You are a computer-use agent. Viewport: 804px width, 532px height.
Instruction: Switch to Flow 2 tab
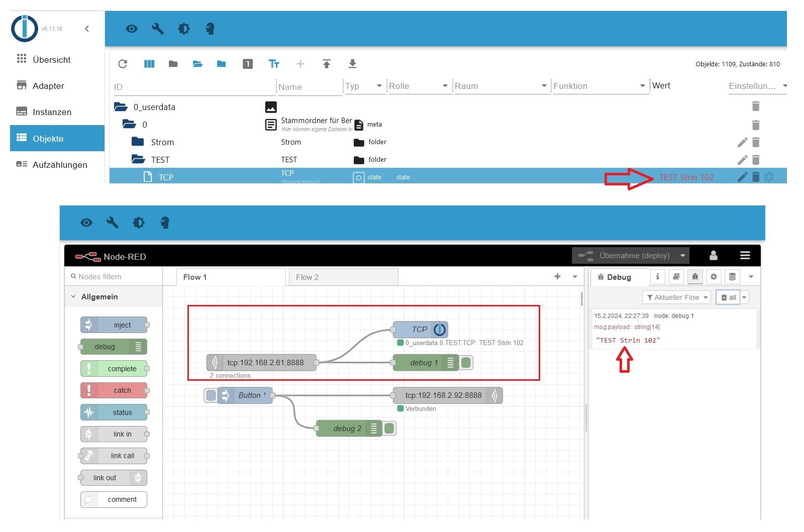coord(344,277)
